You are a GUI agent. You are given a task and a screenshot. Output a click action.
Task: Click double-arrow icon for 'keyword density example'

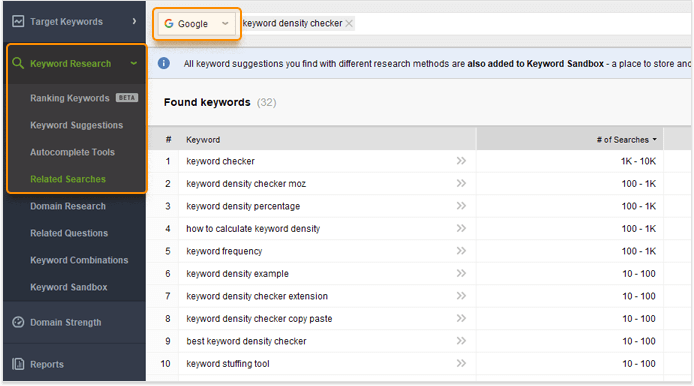coord(461,274)
